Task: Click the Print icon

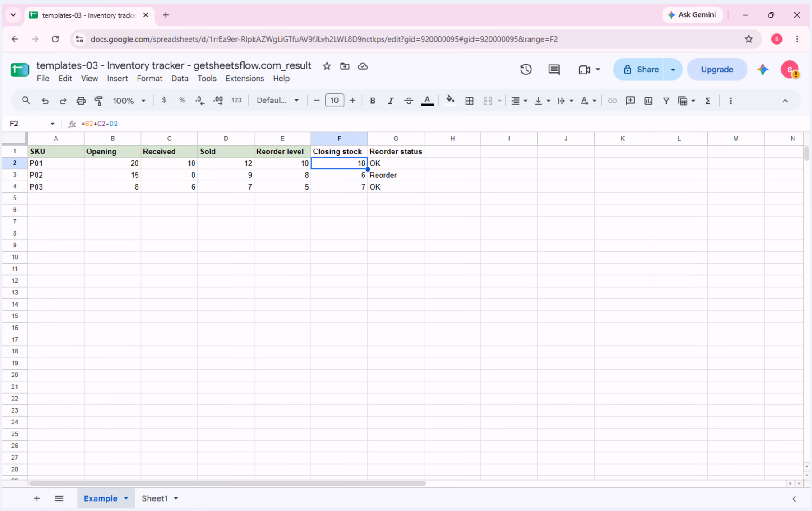Action: (81, 101)
